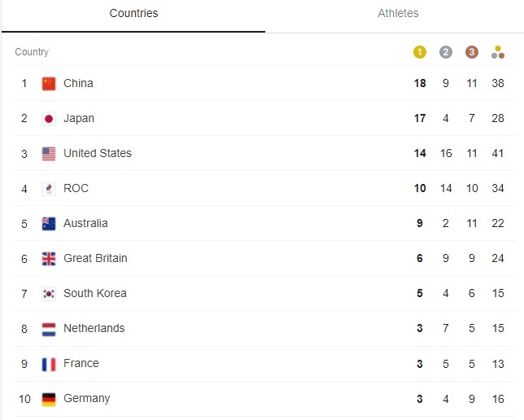Image resolution: width=524 pixels, height=420 pixels.
Task: Click the silver medal column icon
Action: click(x=445, y=52)
